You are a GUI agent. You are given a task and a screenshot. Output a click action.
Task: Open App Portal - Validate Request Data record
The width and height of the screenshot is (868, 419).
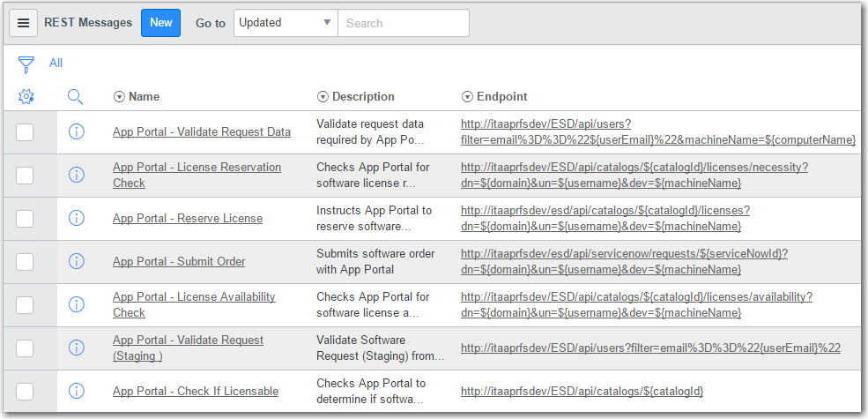click(202, 132)
